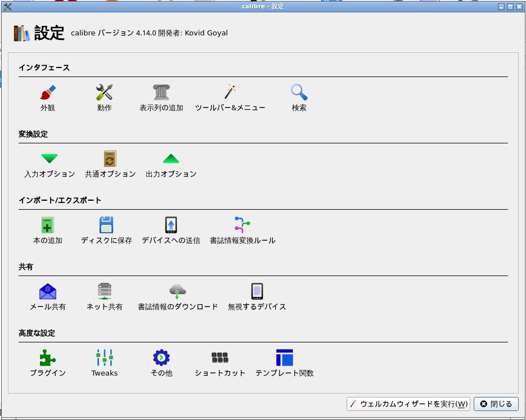The width and height of the screenshot is (526, 420).
Task: Open 出力オプション conversion settings
Action: [171, 164]
